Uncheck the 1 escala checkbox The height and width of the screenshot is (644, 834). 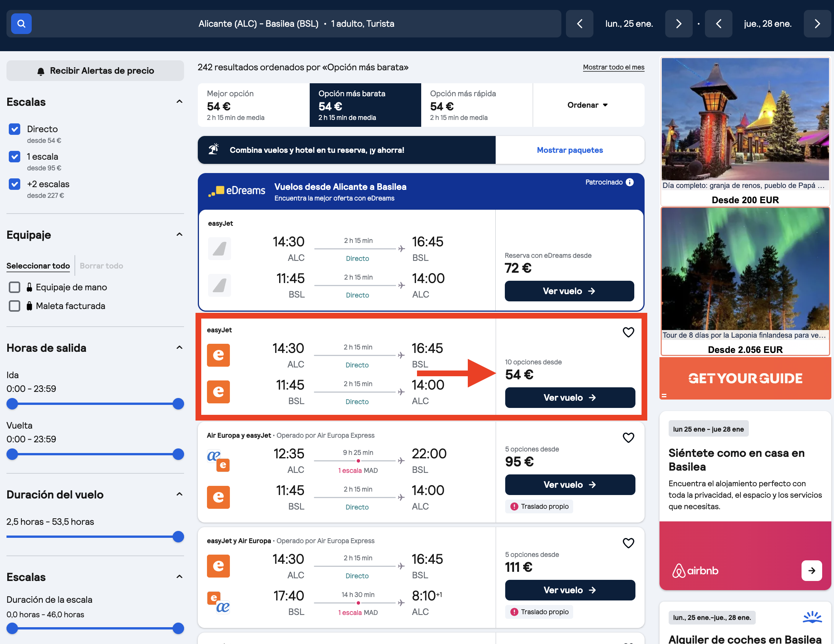click(x=15, y=157)
